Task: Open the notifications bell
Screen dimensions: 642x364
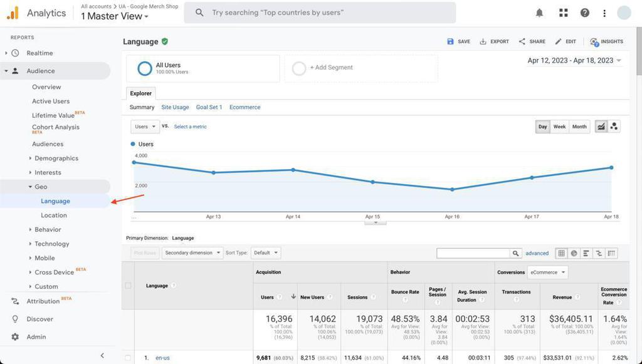Action: (x=539, y=13)
